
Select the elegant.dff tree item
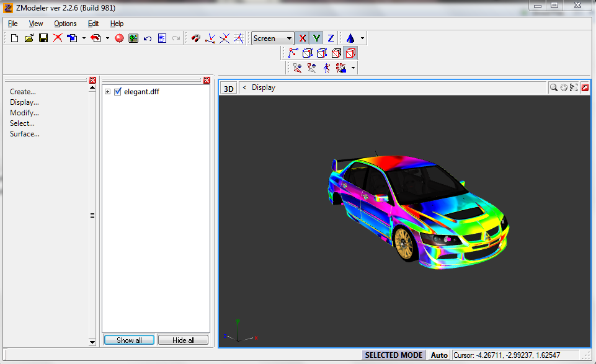point(141,92)
